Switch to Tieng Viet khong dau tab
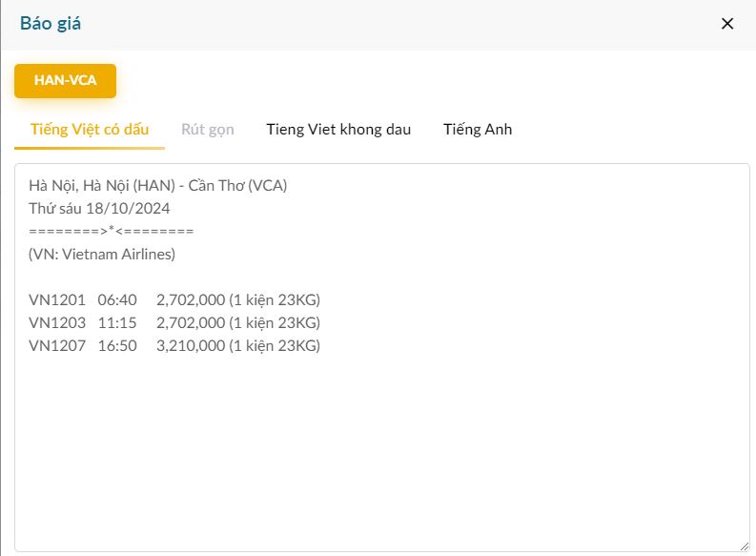The image size is (756, 556). click(x=338, y=130)
